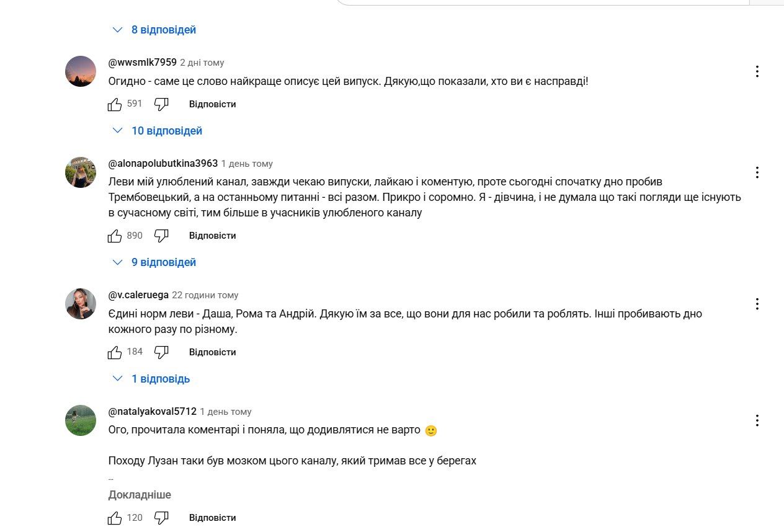The image size is (784, 532).
Task: Dislike the comment by @wwsmlk7959
Action: pos(161,104)
